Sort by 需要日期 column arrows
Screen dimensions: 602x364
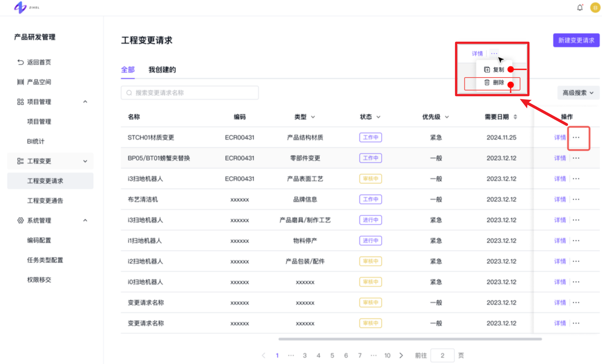click(x=515, y=117)
